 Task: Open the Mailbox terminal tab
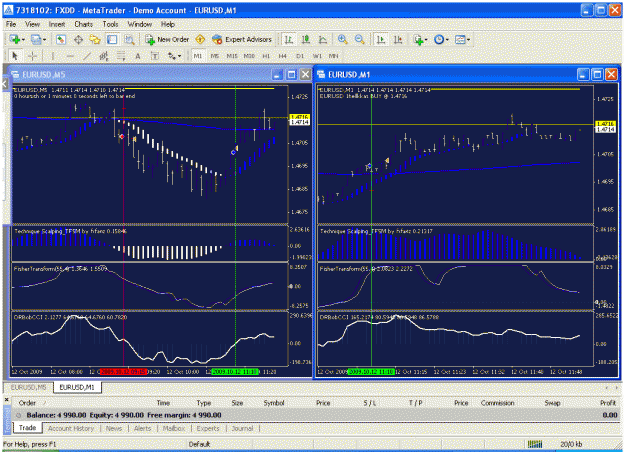coord(174,428)
